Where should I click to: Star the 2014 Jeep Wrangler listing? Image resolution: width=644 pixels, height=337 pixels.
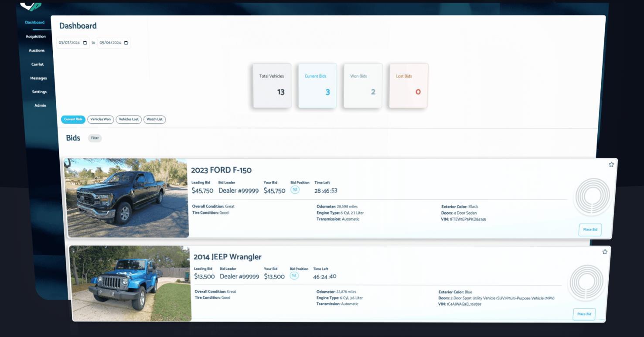(605, 252)
